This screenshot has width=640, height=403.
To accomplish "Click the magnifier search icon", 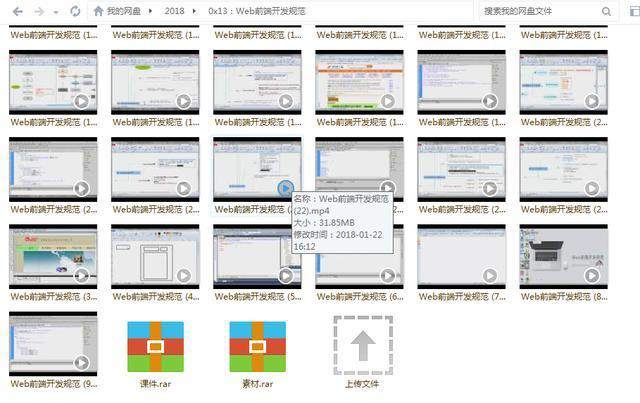I will 607,11.
